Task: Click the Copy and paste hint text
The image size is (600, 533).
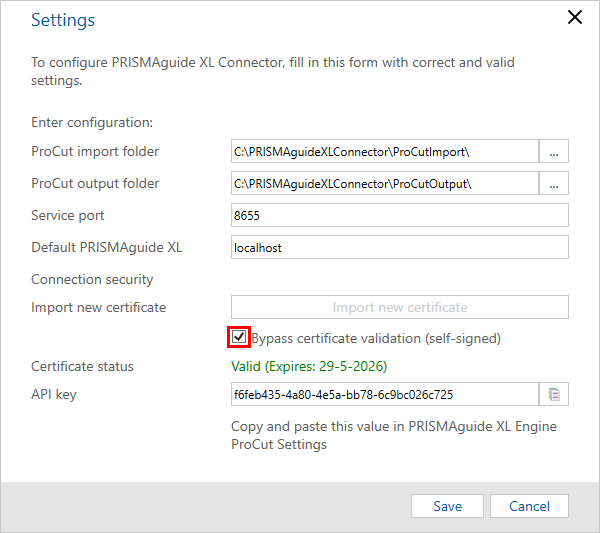Action: coord(394,435)
